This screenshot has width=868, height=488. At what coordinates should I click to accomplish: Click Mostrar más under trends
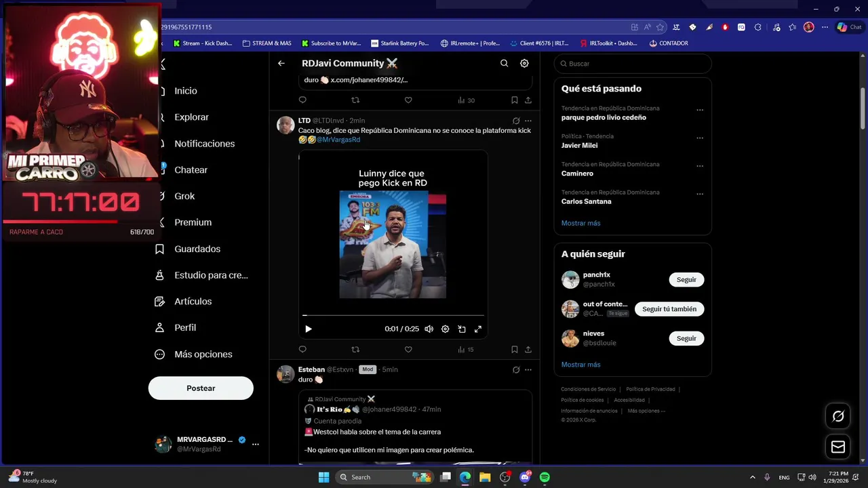pos(580,223)
